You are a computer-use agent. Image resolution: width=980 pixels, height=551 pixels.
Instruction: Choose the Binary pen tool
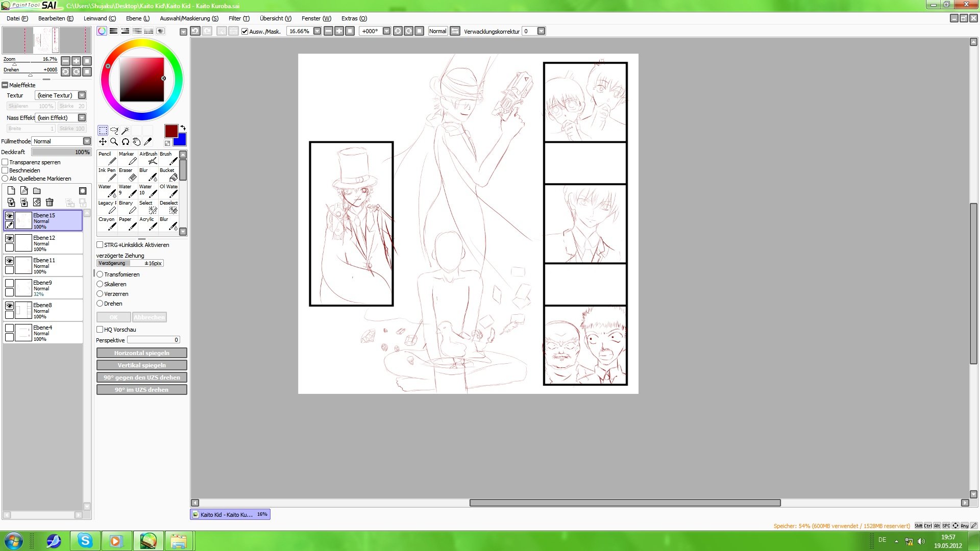[x=128, y=207]
